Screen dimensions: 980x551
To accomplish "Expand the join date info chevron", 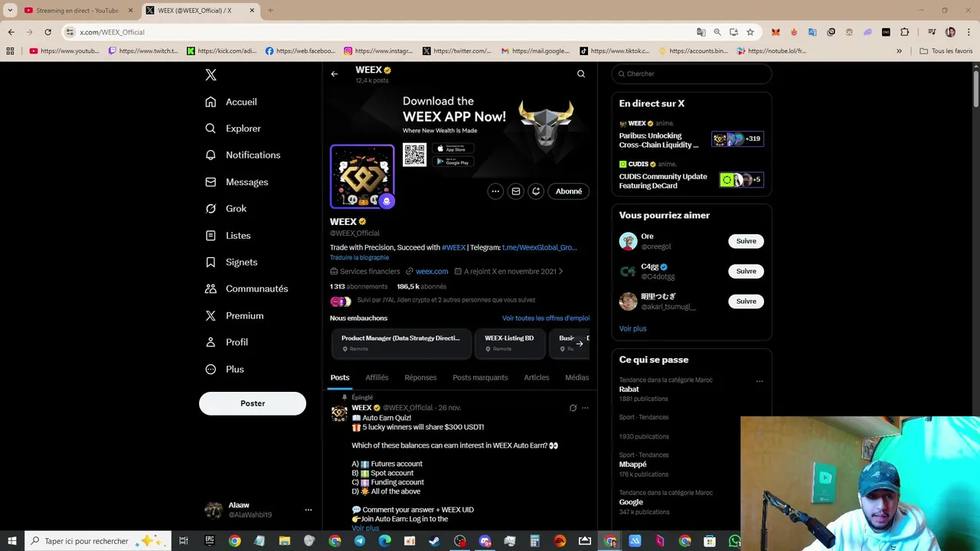I will point(560,272).
